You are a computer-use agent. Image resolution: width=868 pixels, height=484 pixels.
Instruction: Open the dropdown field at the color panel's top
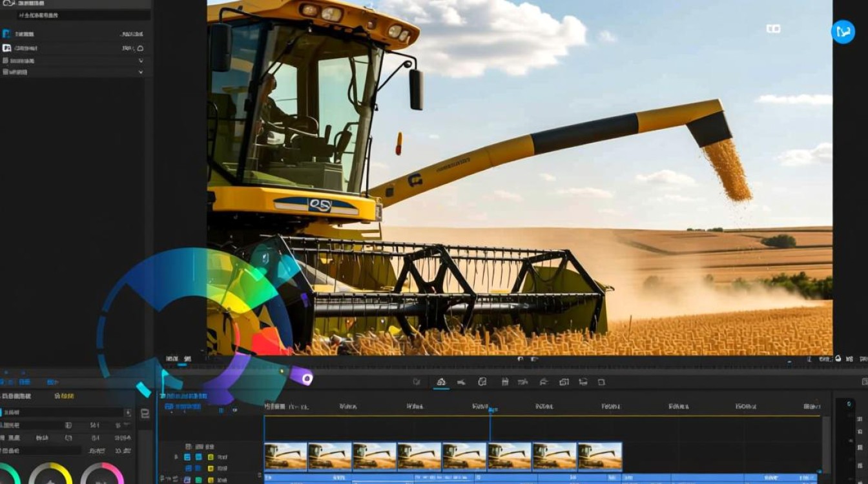(x=63, y=412)
